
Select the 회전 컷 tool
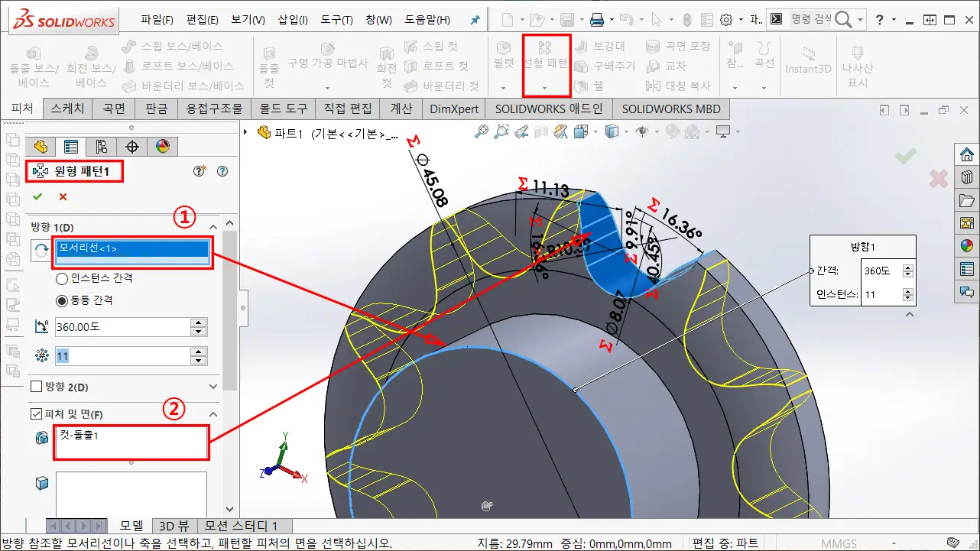click(x=387, y=67)
